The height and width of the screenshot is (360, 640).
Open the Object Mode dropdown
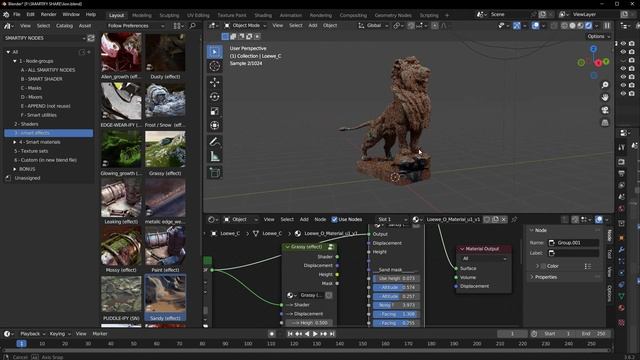click(245, 26)
